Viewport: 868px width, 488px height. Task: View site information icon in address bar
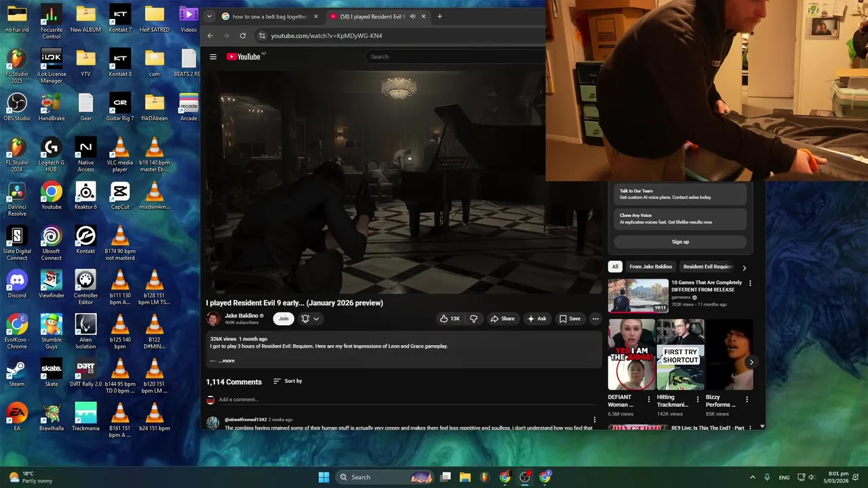pos(262,36)
